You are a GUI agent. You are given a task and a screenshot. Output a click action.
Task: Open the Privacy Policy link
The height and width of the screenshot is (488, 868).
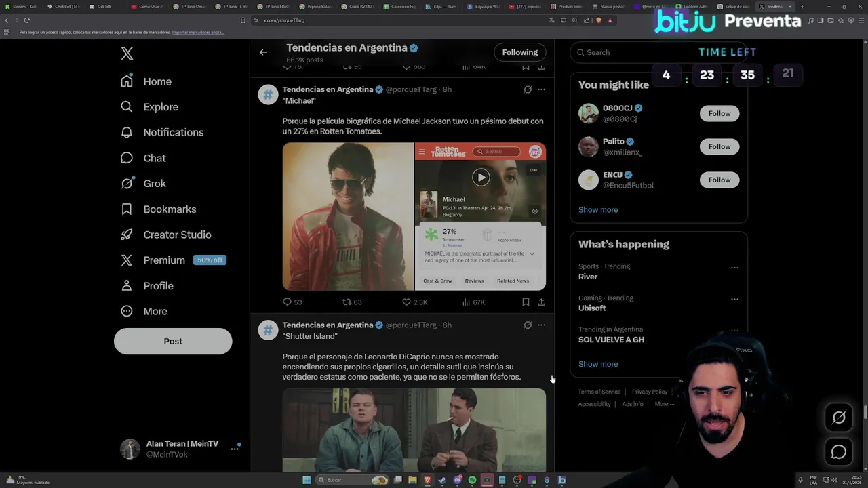click(x=650, y=392)
